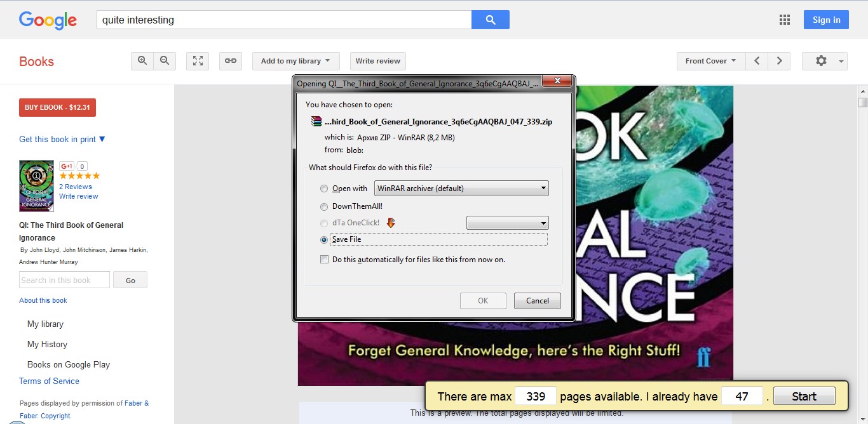Image resolution: width=868 pixels, height=424 pixels.
Task: Click the book cover thumbnail
Action: pyautogui.click(x=36, y=185)
